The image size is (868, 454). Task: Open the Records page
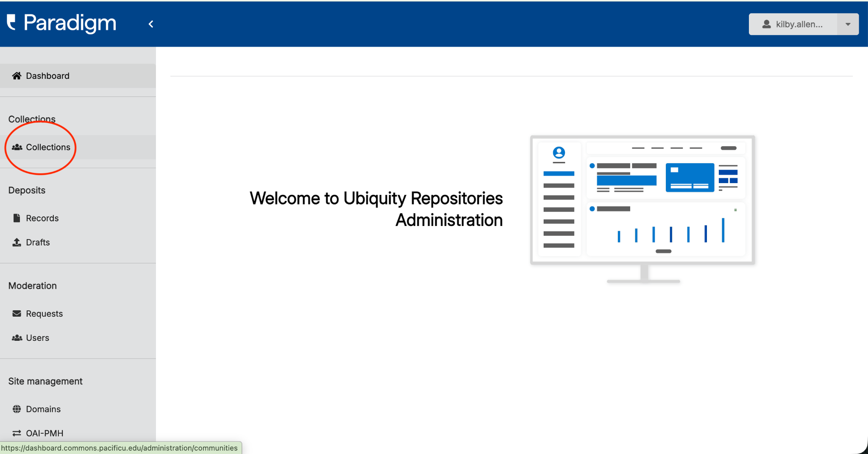pos(78,218)
